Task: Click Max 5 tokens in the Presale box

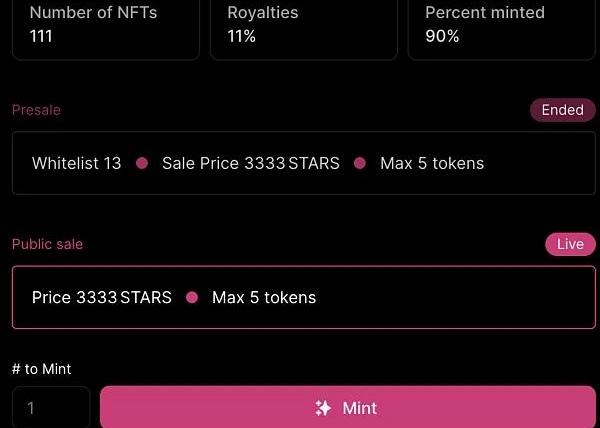Action: (432, 163)
